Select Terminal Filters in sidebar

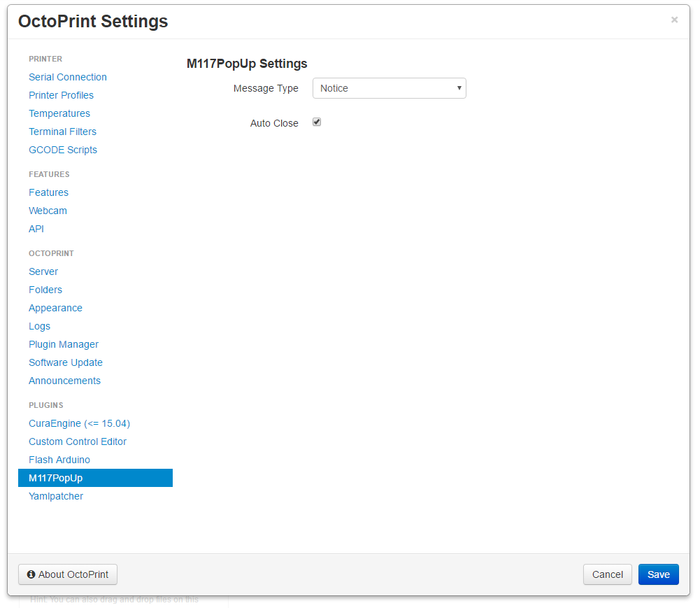[62, 132]
